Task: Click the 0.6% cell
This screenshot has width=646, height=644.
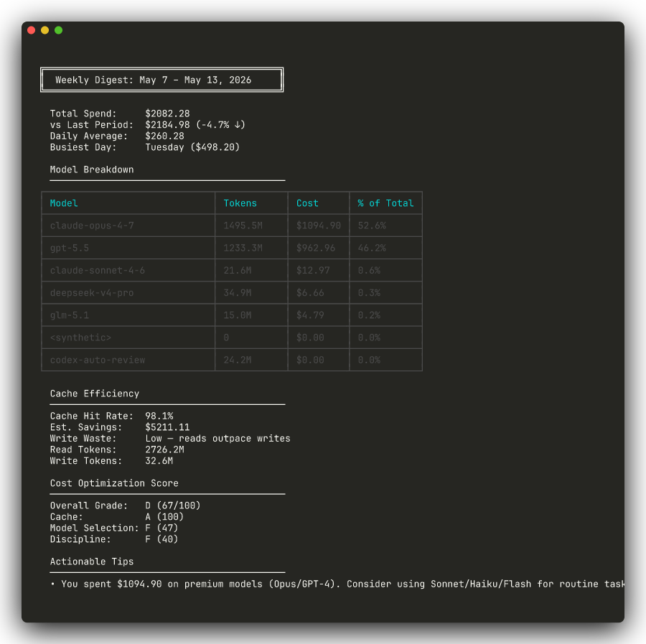Action: tap(369, 270)
